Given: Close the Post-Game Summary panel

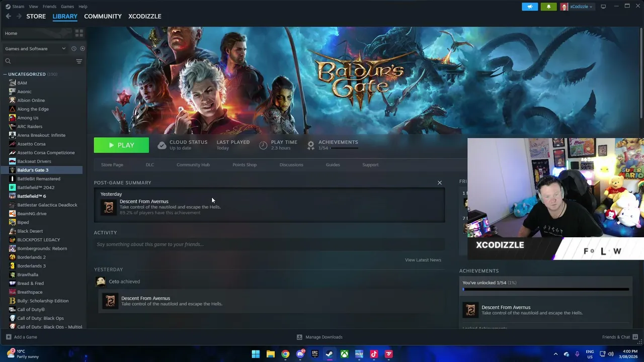Looking at the screenshot, I should [x=440, y=183].
